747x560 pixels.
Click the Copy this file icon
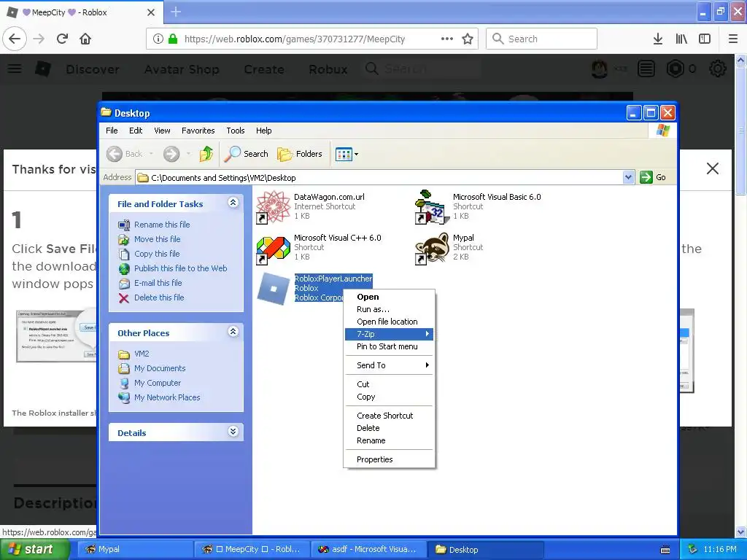(x=124, y=254)
